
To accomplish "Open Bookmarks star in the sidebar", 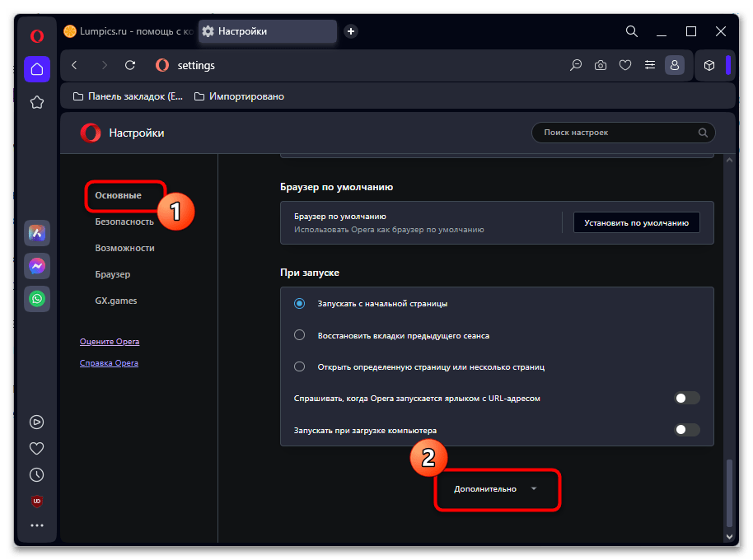I will [x=37, y=102].
